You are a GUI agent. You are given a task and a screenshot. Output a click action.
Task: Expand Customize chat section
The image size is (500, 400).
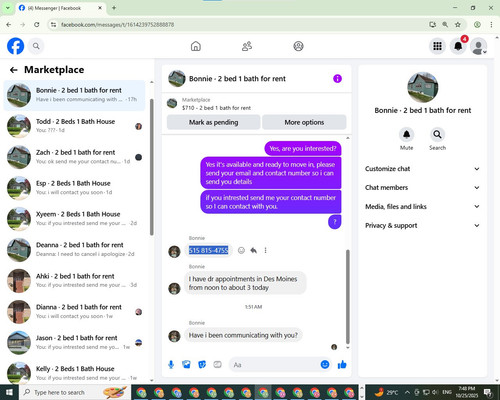422,169
